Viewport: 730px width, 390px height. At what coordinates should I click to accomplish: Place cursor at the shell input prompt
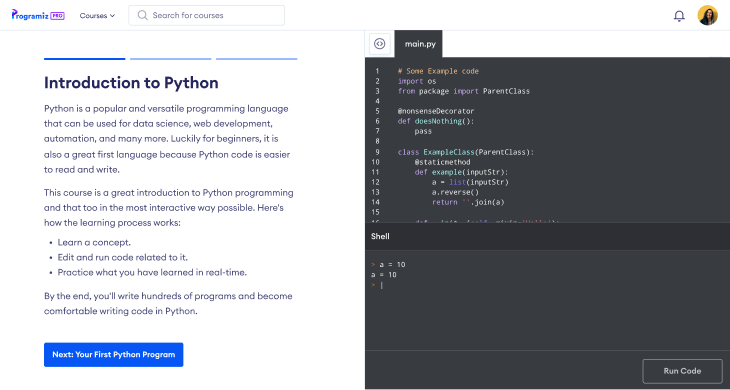pyautogui.click(x=382, y=285)
